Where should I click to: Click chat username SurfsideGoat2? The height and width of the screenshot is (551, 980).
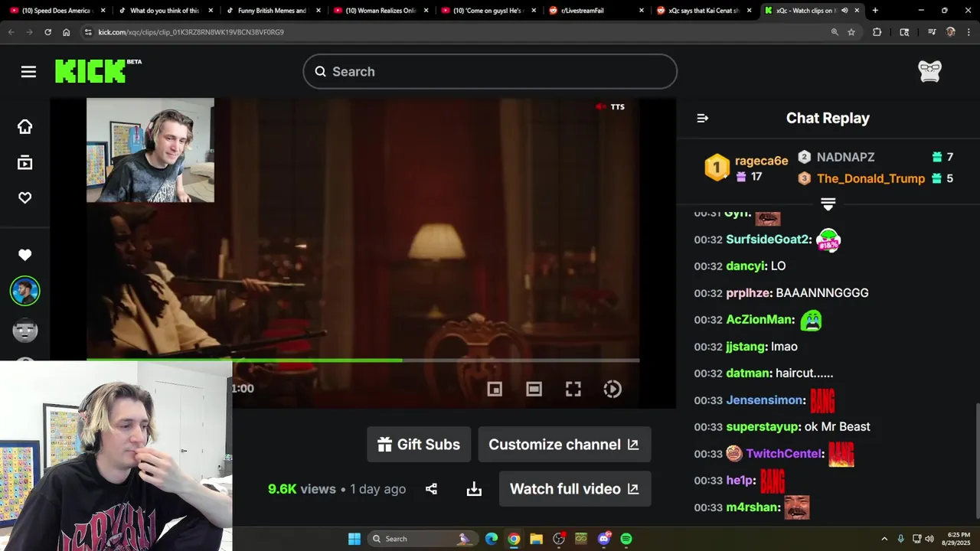coord(768,240)
